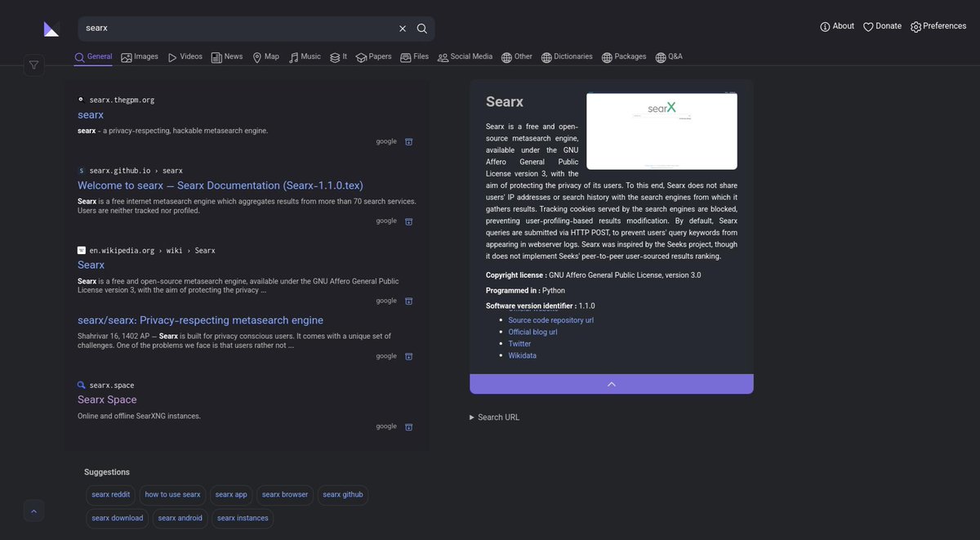Open Preferences
Screen dimensions: 980x540
[x=938, y=26]
